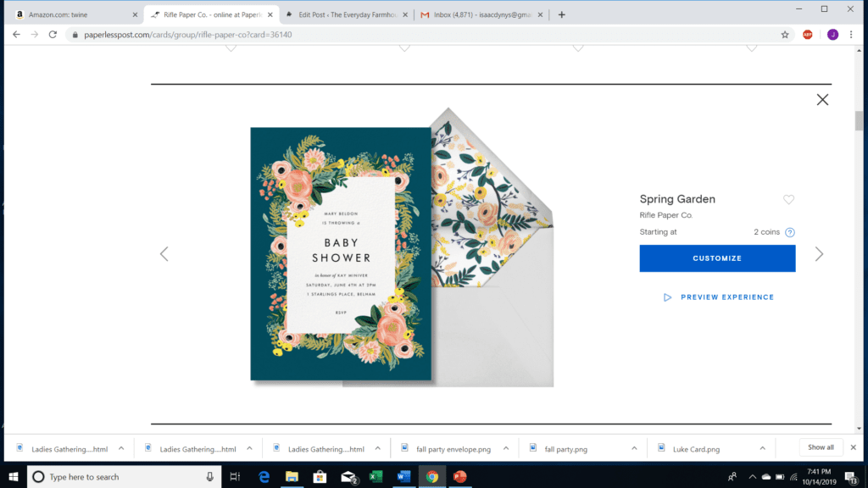Click the browser Forward arrow
Screen dimensions: 868x488
click(34, 34)
